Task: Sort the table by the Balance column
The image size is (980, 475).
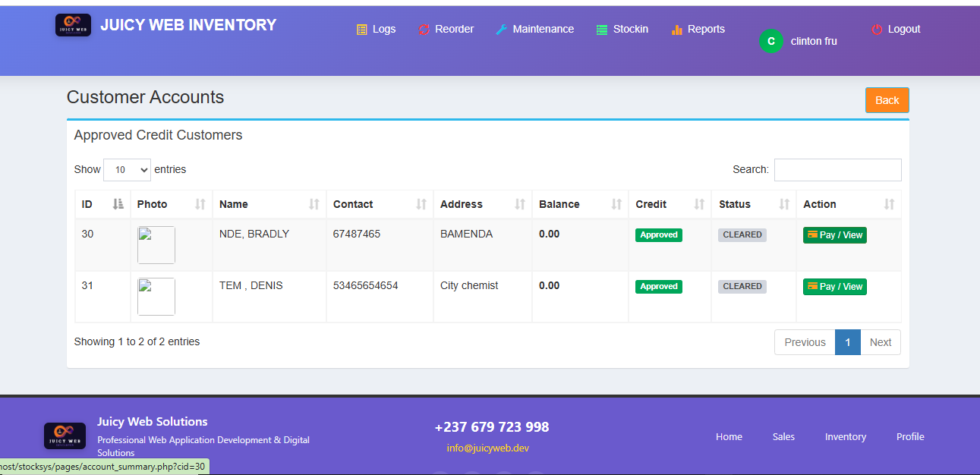Action: (x=617, y=203)
